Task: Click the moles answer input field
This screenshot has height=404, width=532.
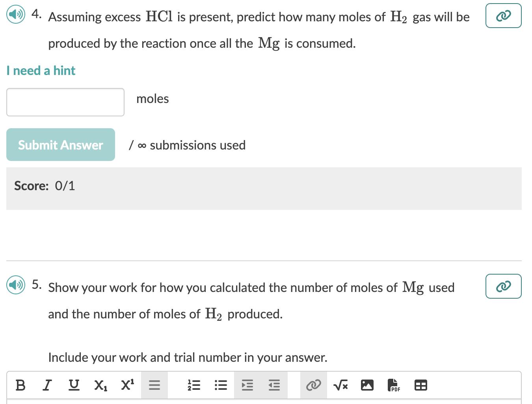Action: 65,102
